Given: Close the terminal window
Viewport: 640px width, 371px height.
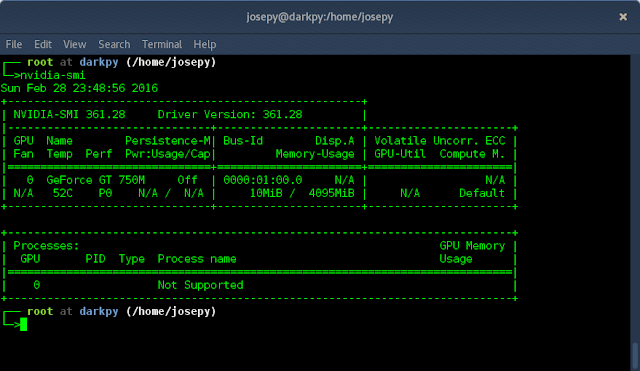Looking at the screenshot, I should (x=623, y=17).
